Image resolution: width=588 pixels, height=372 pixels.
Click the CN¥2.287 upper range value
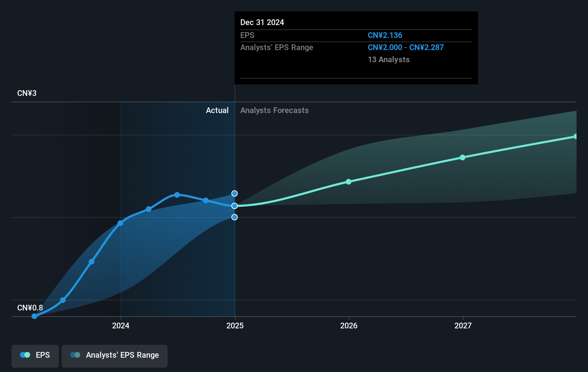[426, 48]
